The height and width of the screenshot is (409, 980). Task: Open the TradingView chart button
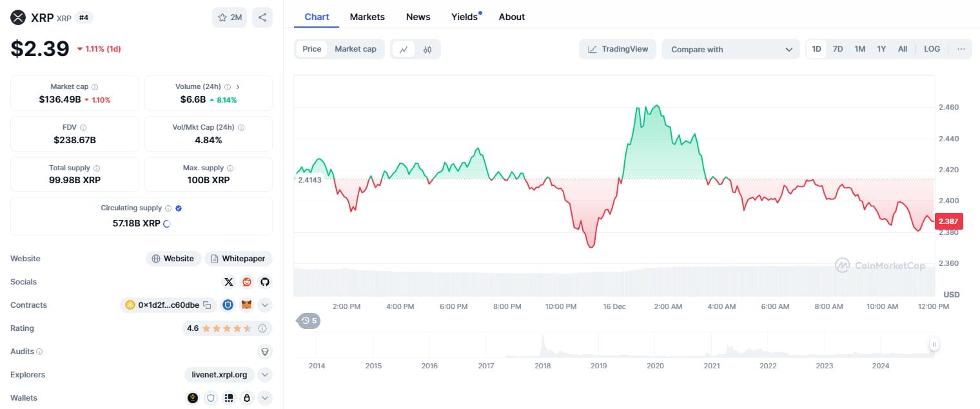618,49
